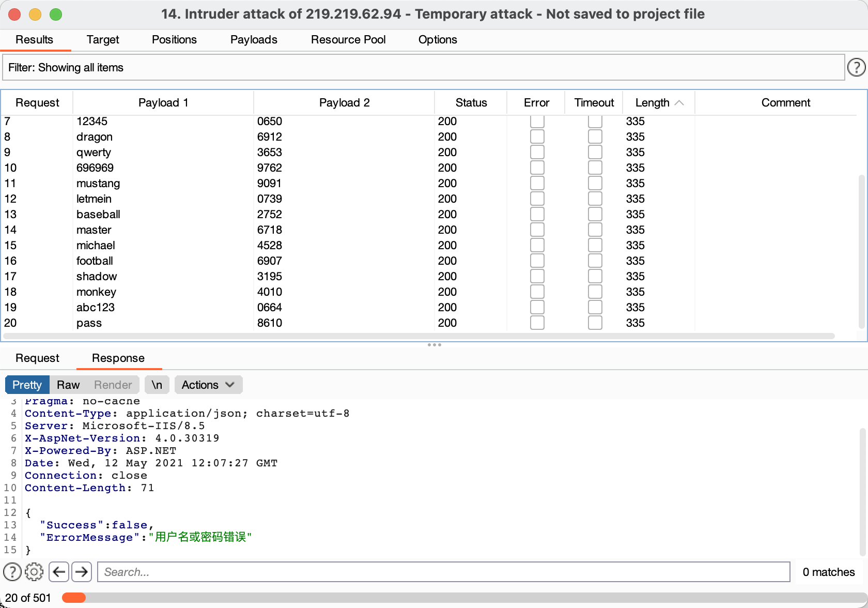Open the Resource Pool tab
This screenshot has width=868, height=608.
click(348, 40)
